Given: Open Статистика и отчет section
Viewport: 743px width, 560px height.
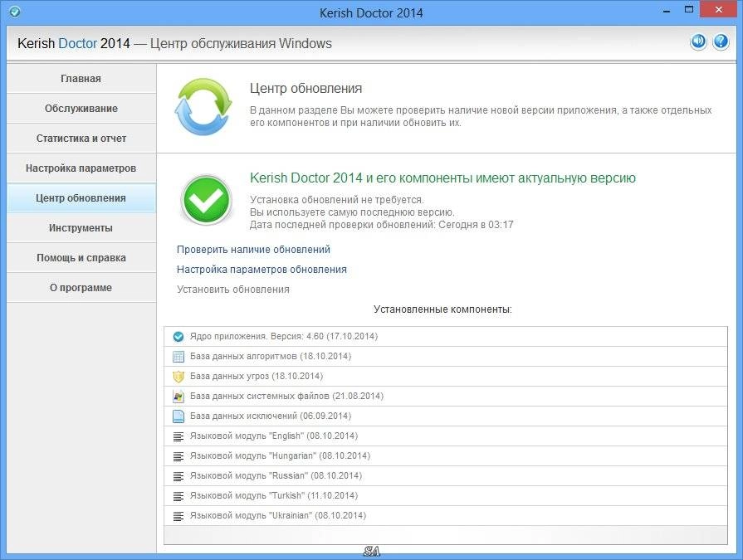Looking at the screenshot, I should tap(81, 139).
